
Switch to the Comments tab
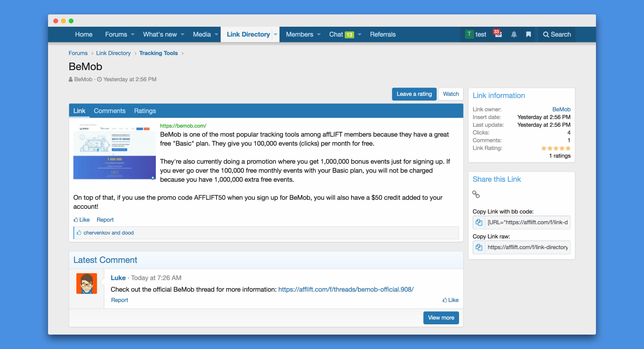click(110, 111)
